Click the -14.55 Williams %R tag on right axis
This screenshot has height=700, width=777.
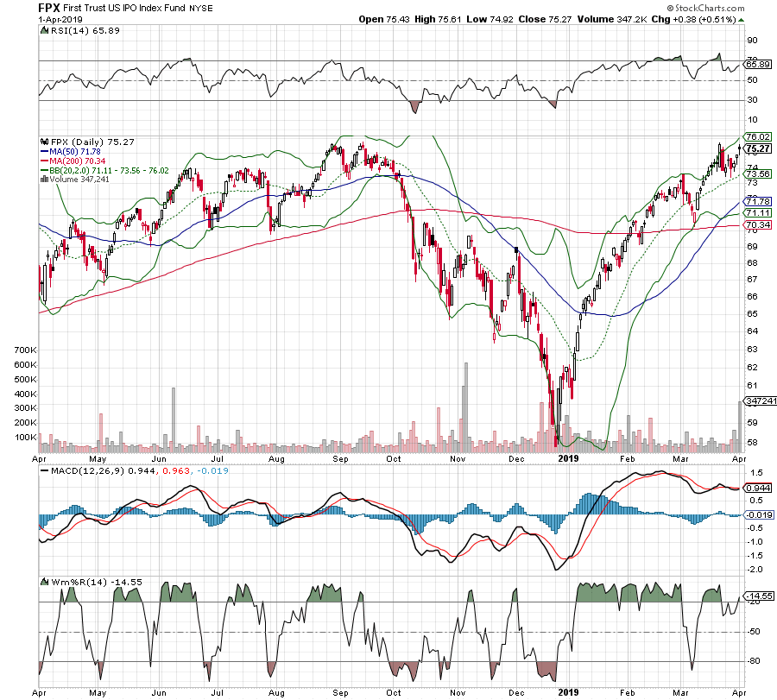[x=760, y=596]
